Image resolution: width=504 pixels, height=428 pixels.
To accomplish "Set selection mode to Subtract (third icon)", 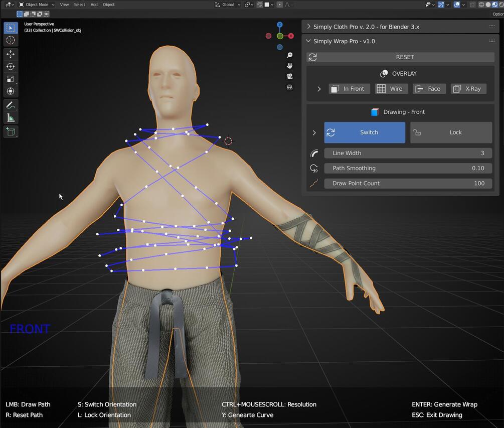I will (x=33, y=14).
